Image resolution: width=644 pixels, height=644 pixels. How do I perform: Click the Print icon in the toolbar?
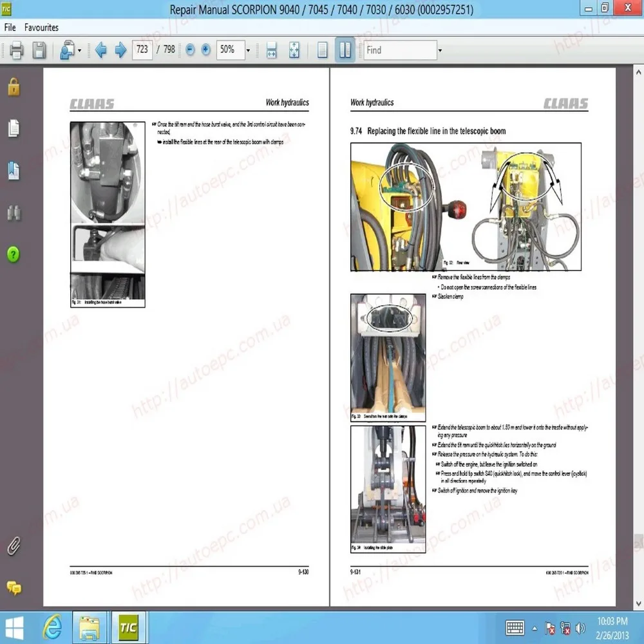click(17, 50)
